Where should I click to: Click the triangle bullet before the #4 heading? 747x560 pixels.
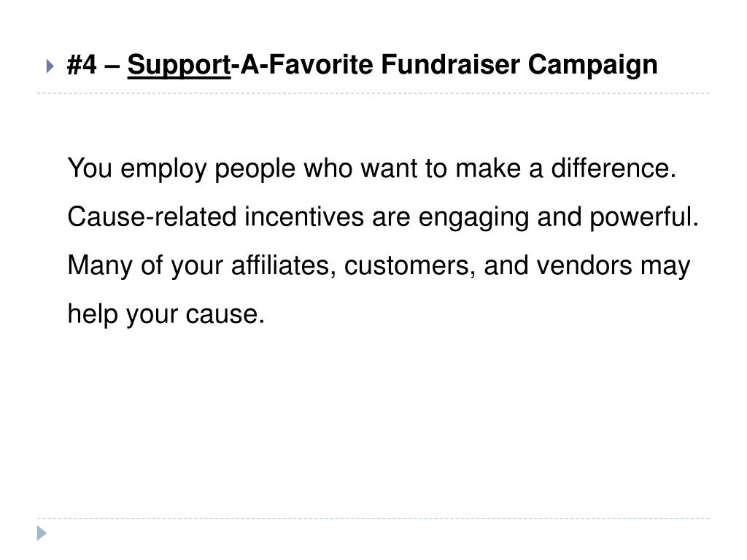[50, 66]
